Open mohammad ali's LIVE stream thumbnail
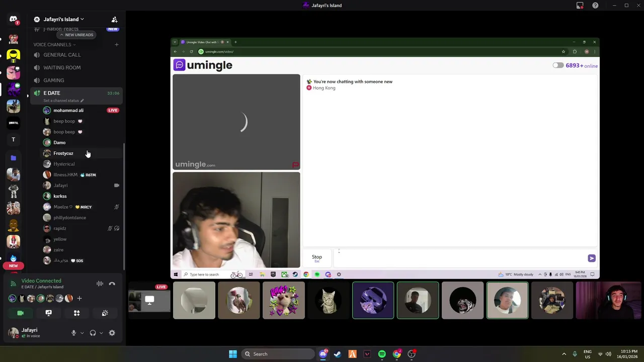644x362 pixels. point(149,301)
